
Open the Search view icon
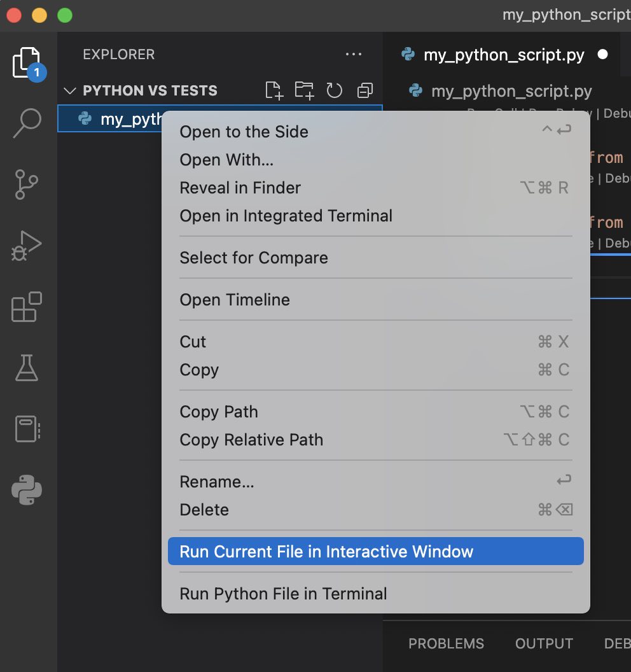(27, 123)
